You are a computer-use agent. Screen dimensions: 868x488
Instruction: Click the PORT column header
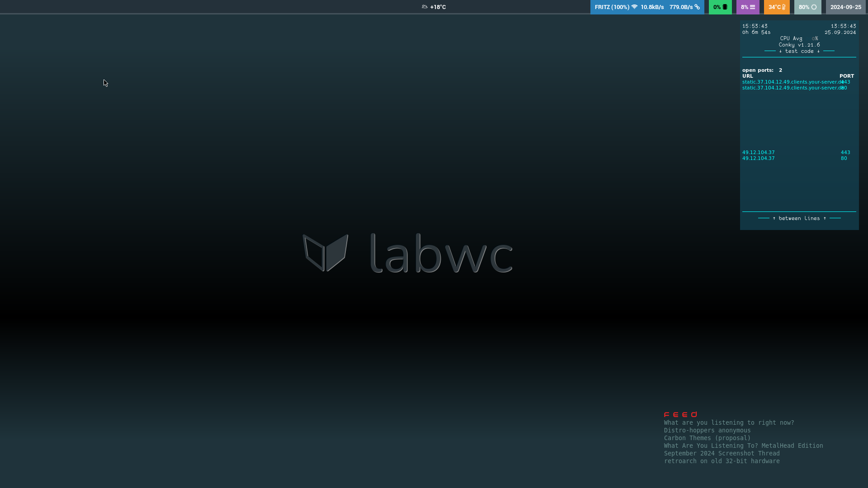tap(847, 76)
